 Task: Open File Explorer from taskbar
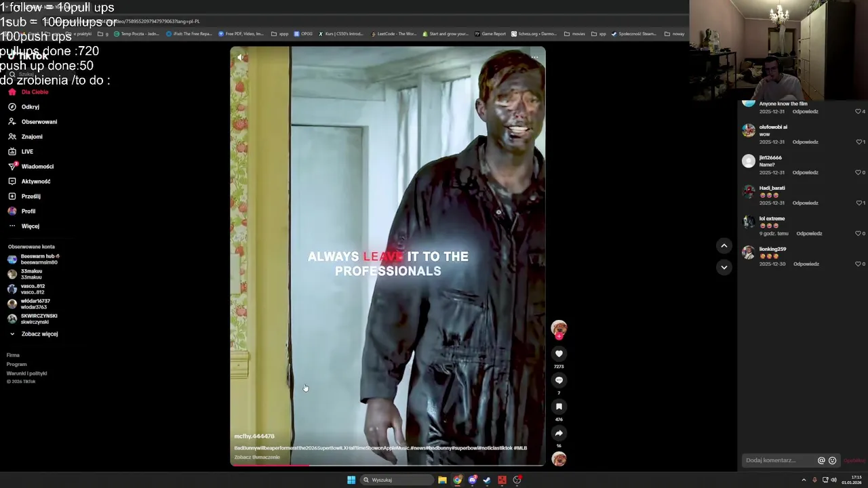pos(442,480)
